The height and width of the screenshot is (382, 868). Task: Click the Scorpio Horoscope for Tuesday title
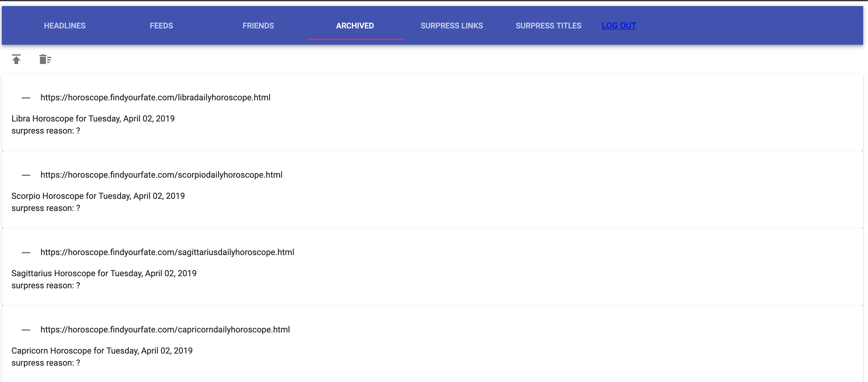pyautogui.click(x=98, y=196)
